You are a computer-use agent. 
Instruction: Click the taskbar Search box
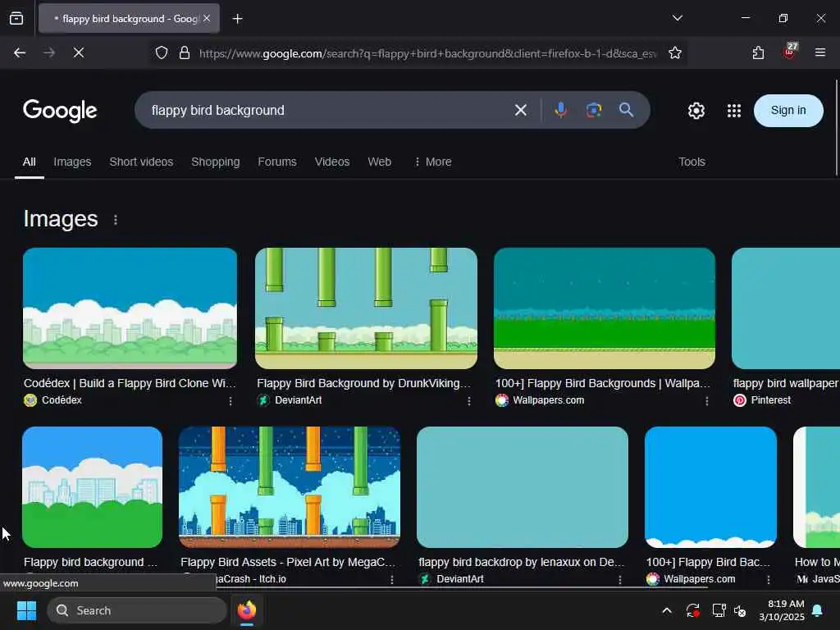[137, 610]
